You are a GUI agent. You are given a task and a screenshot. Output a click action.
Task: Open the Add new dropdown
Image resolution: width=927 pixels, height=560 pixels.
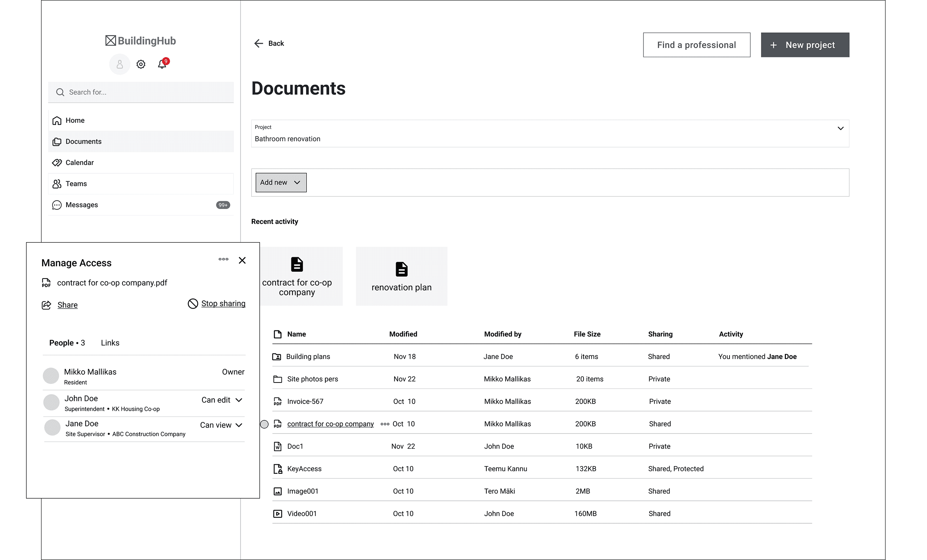point(281,182)
